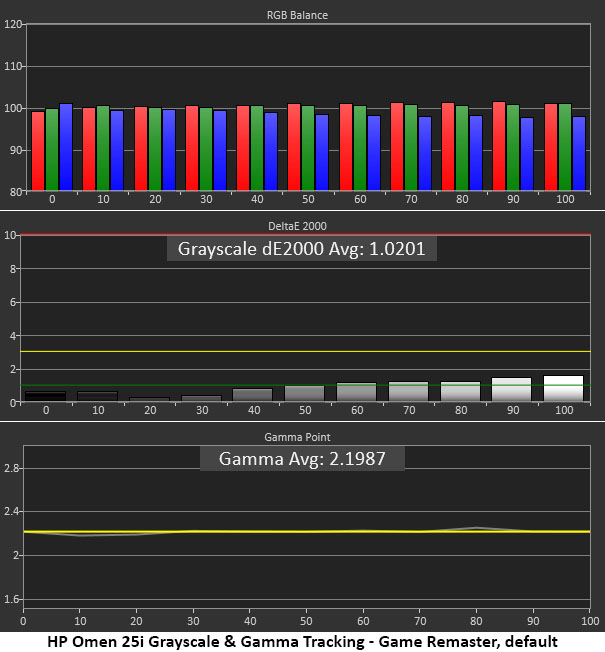Click the DeltaE bar at 90
Viewport: 605px width, 652px height.
click(x=511, y=390)
